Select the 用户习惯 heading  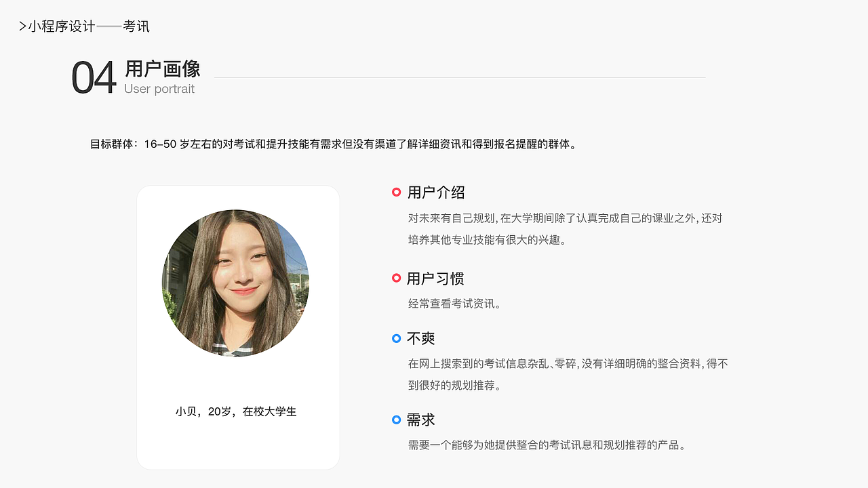[435, 279]
